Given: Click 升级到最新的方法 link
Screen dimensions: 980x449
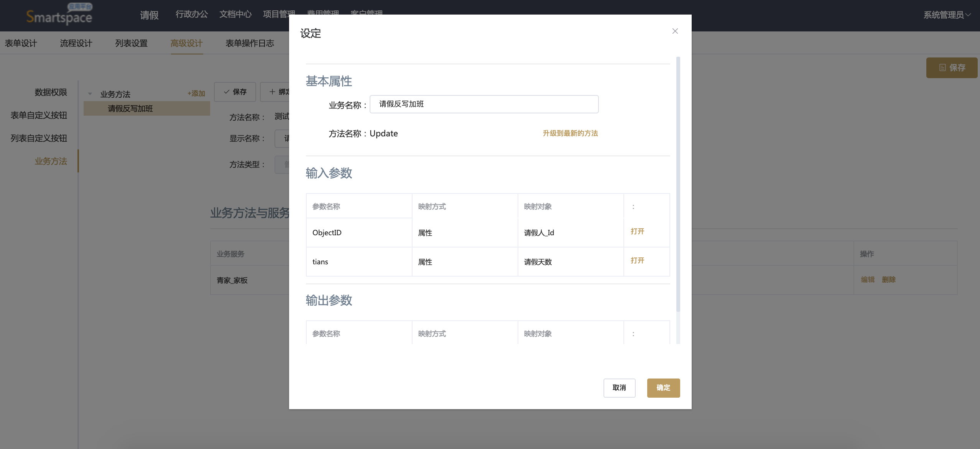Looking at the screenshot, I should pyautogui.click(x=570, y=133).
